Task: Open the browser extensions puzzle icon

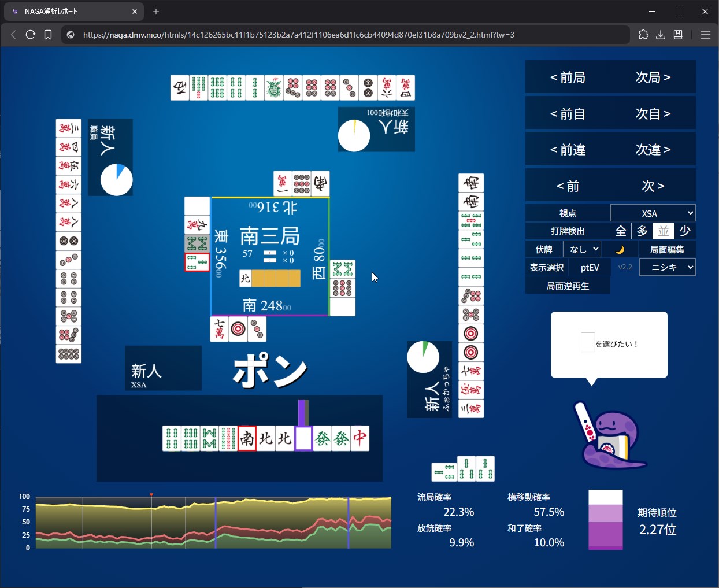Action: pos(643,35)
